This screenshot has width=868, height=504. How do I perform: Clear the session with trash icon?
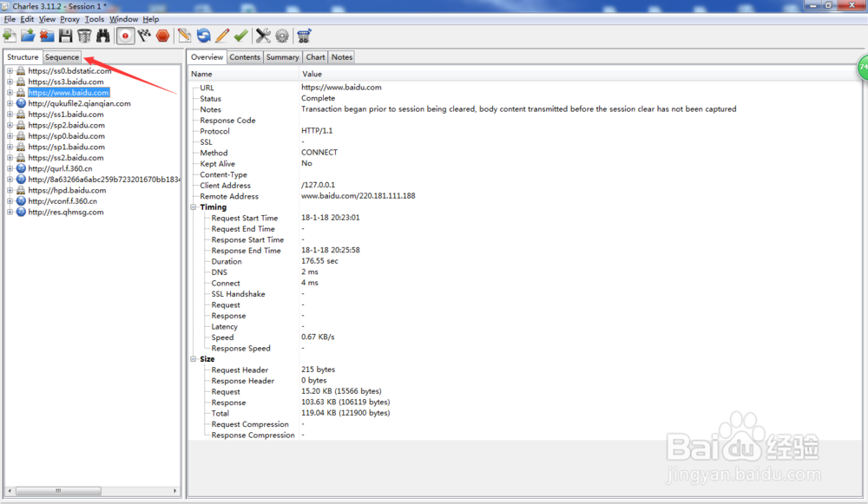[x=84, y=36]
